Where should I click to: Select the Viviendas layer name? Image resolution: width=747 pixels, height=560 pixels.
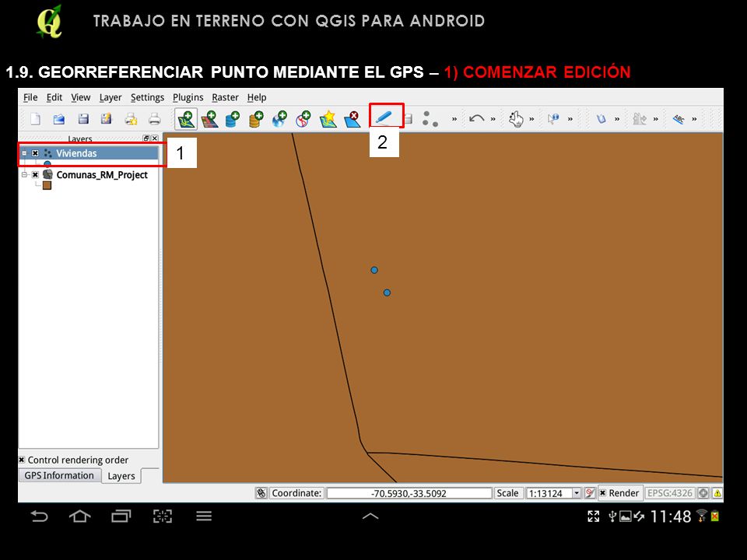coord(76,153)
